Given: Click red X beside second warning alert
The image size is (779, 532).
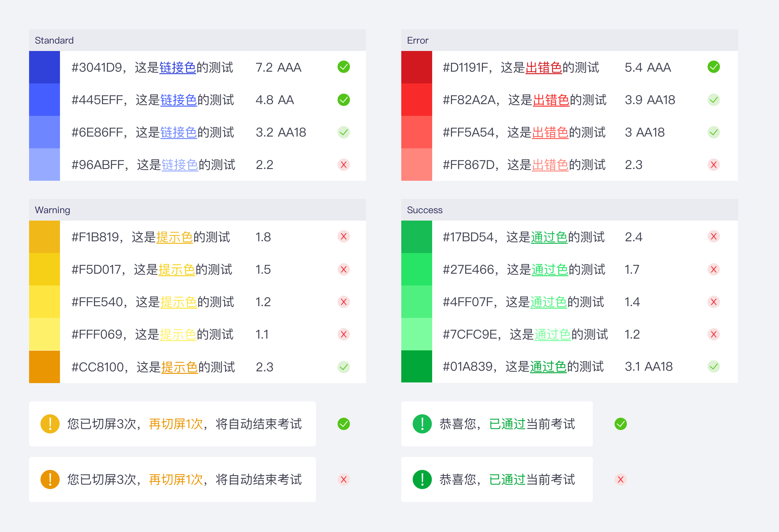Looking at the screenshot, I should (343, 479).
